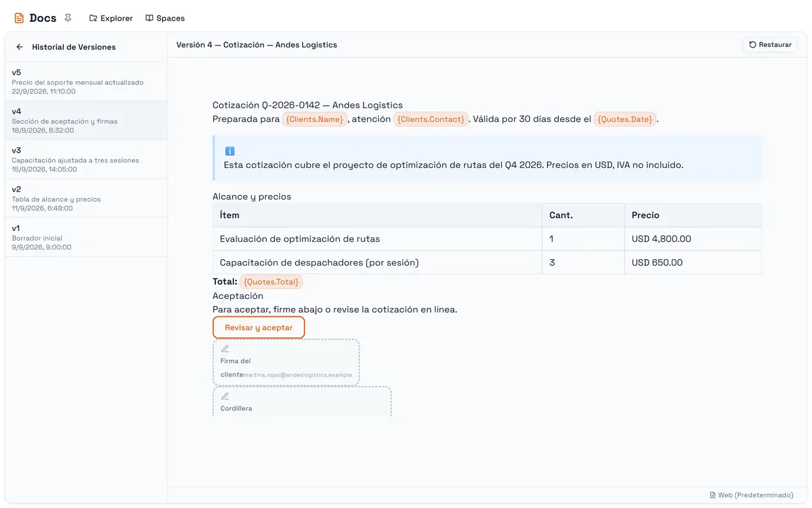
Task: Click the Revisar y aceptar button
Action: (259, 328)
